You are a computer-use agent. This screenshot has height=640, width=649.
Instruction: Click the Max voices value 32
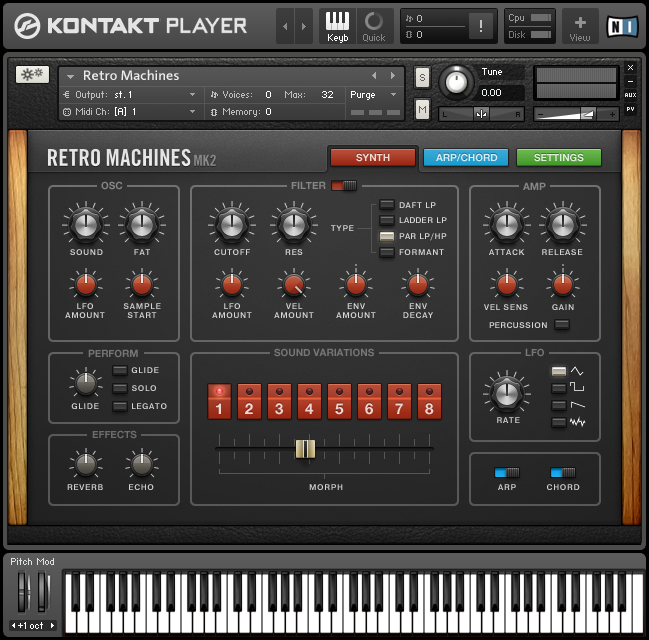[x=327, y=95]
